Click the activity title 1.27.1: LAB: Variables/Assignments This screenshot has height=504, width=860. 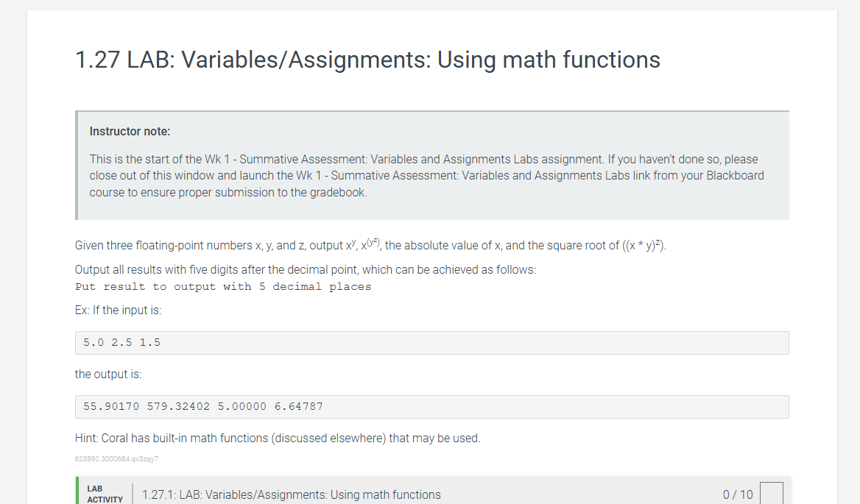click(x=292, y=495)
